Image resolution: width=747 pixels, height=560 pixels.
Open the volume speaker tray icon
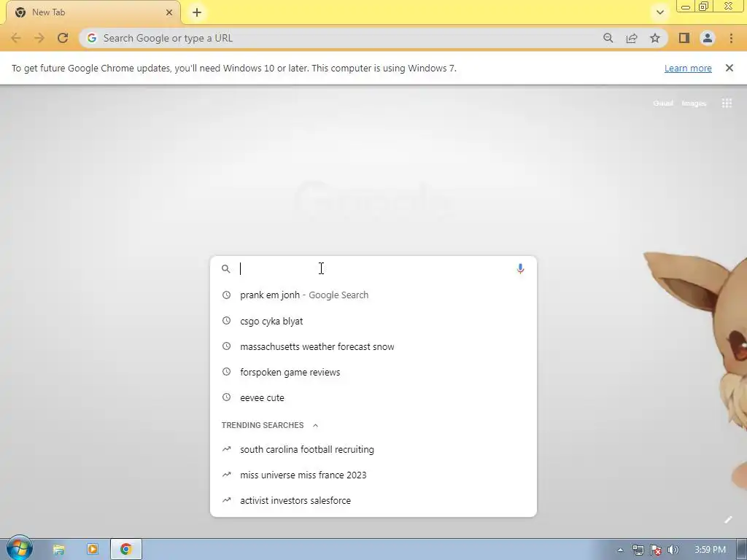pyautogui.click(x=673, y=550)
